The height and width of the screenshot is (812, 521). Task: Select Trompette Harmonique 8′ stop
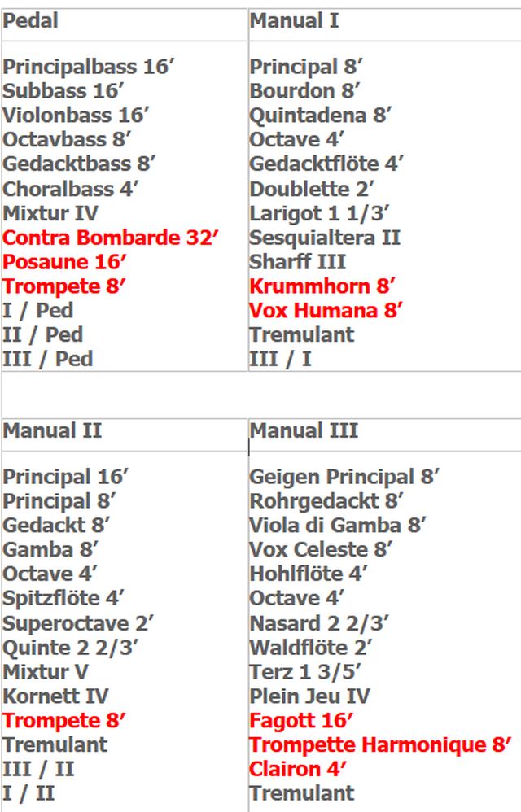[x=381, y=745]
